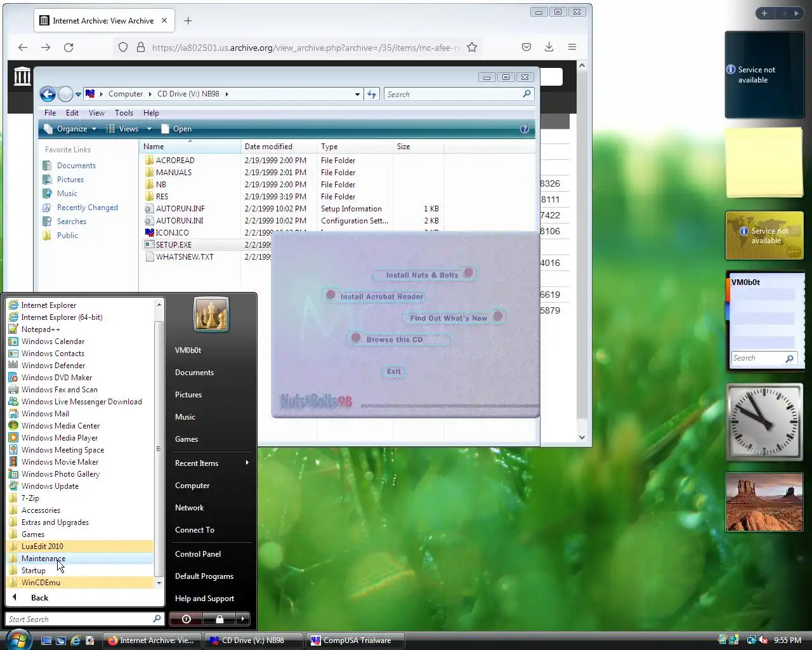
Task: Open the View menu in Explorer
Action: click(x=96, y=113)
